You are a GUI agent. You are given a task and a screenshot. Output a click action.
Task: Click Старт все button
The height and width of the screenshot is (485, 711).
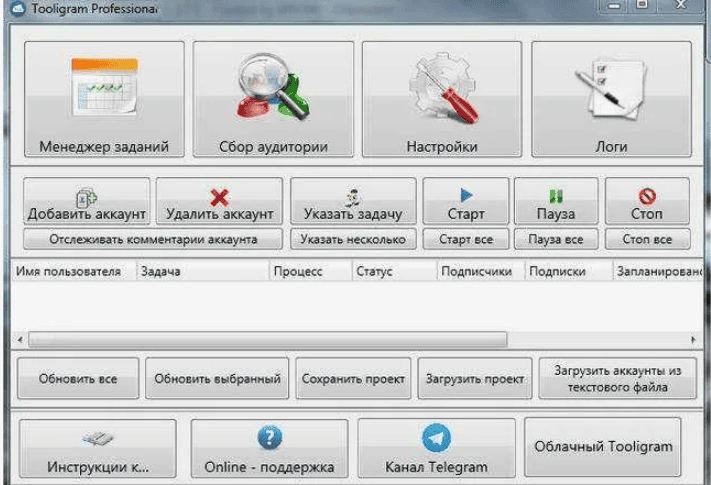pyautogui.click(x=466, y=239)
